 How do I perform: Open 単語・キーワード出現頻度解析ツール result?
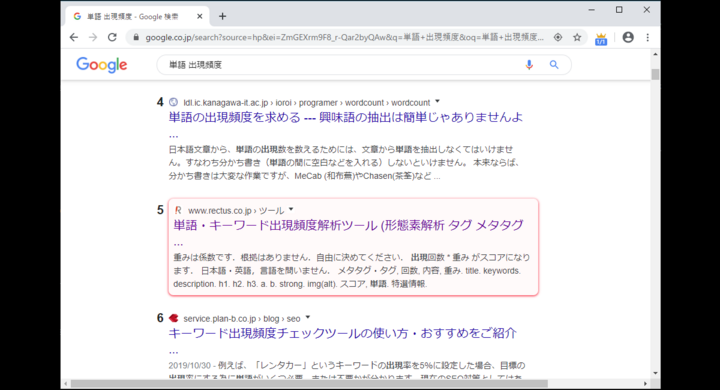pyautogui.click(x=348, y=226)
